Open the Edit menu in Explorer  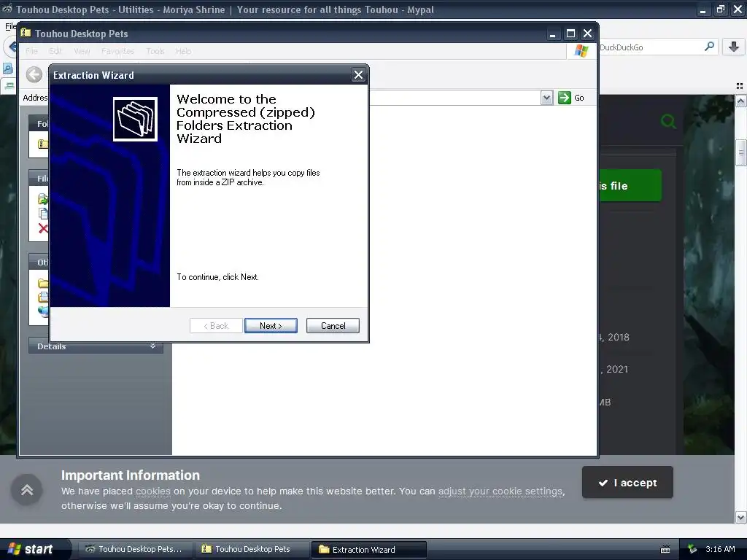(x=55, y=51)
